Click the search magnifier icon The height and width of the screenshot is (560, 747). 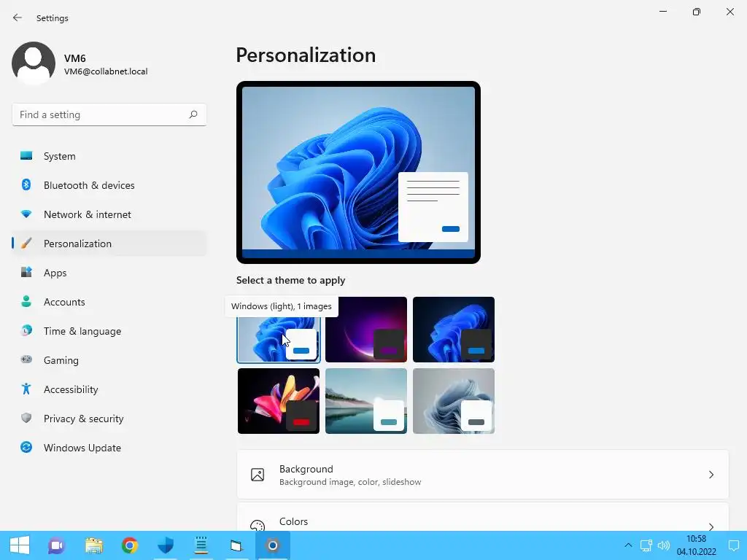(x=193, y=114)
